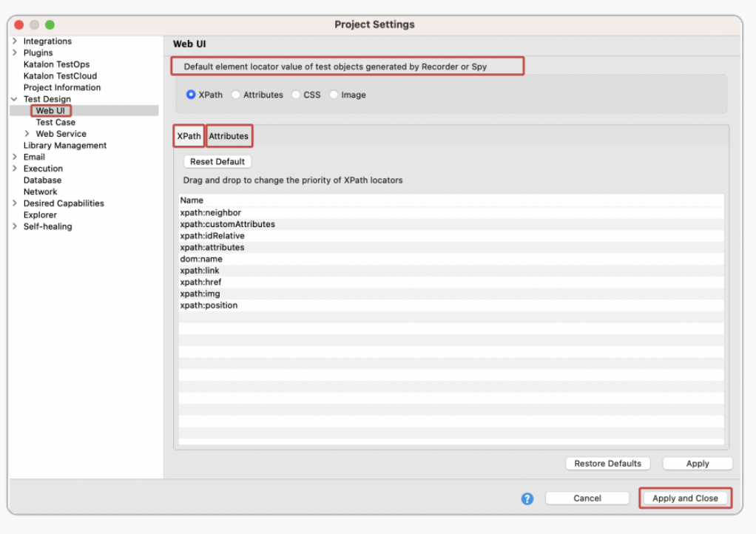Expand the Self-healing tree section
The width and height of the screenshot is (756, 534).
coord(16,226)
